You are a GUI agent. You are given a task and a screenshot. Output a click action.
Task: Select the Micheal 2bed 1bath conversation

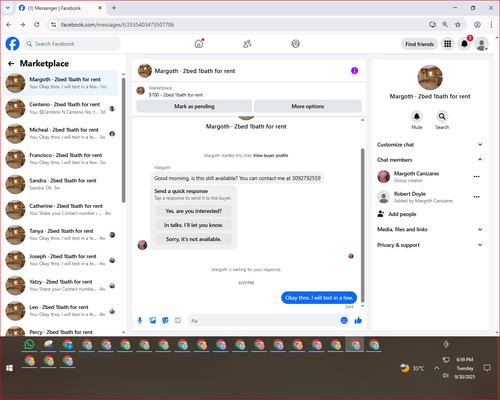click(x=61, y=134)
